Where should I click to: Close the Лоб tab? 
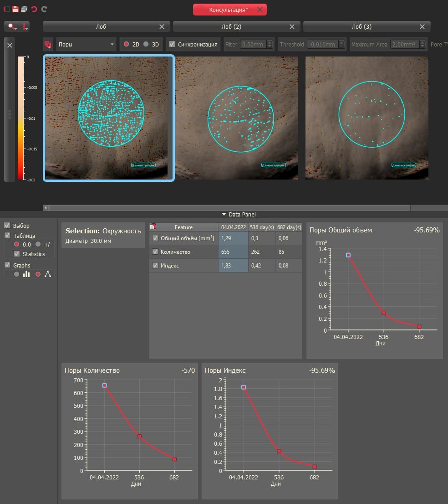[162, 27]
